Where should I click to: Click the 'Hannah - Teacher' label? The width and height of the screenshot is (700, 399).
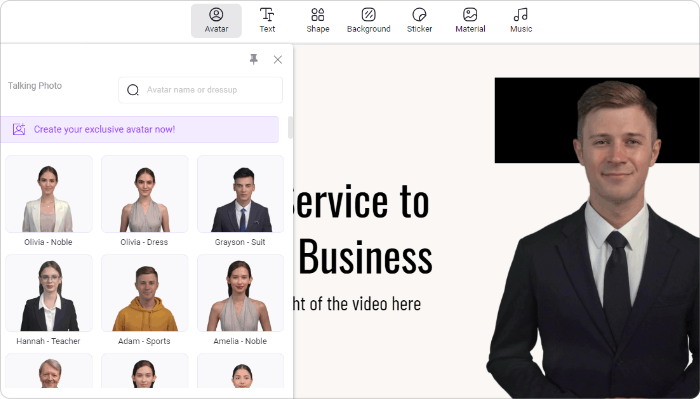click(x=48, y=341)
